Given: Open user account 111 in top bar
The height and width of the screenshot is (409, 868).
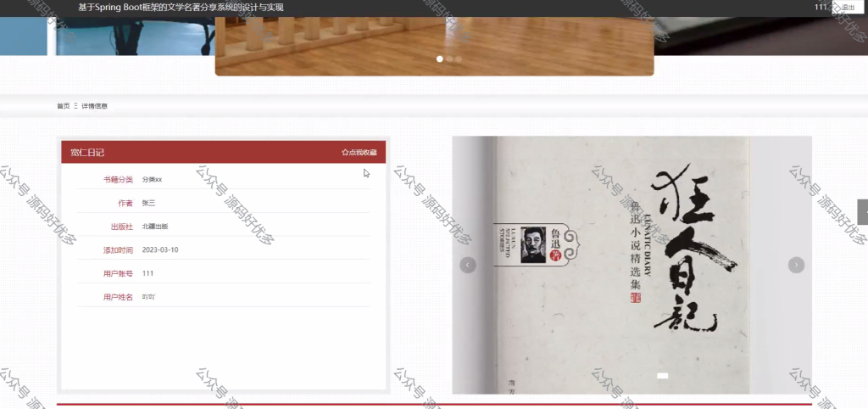Looking at the screenshot, I should click(821, 7).
